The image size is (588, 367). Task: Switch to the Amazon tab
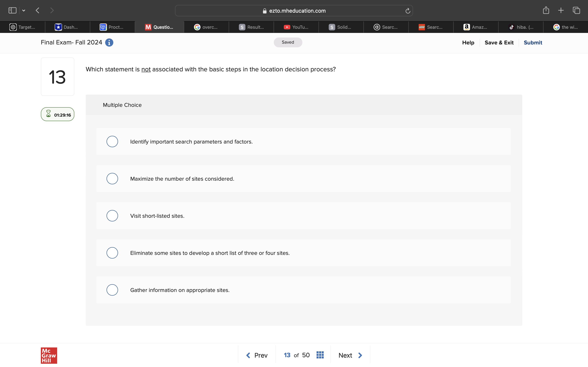coord(476,27)
